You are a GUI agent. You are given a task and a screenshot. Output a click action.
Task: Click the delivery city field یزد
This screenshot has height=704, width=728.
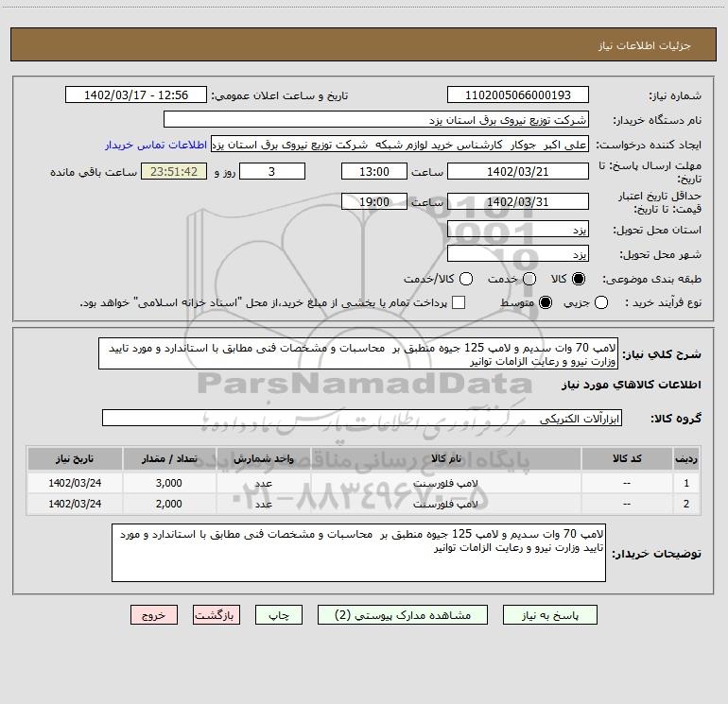point(518,254)
